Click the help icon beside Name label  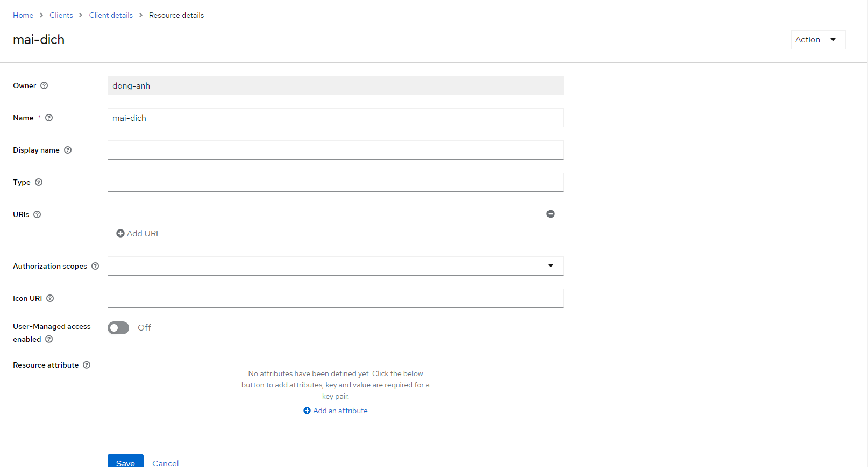(49, 118)
